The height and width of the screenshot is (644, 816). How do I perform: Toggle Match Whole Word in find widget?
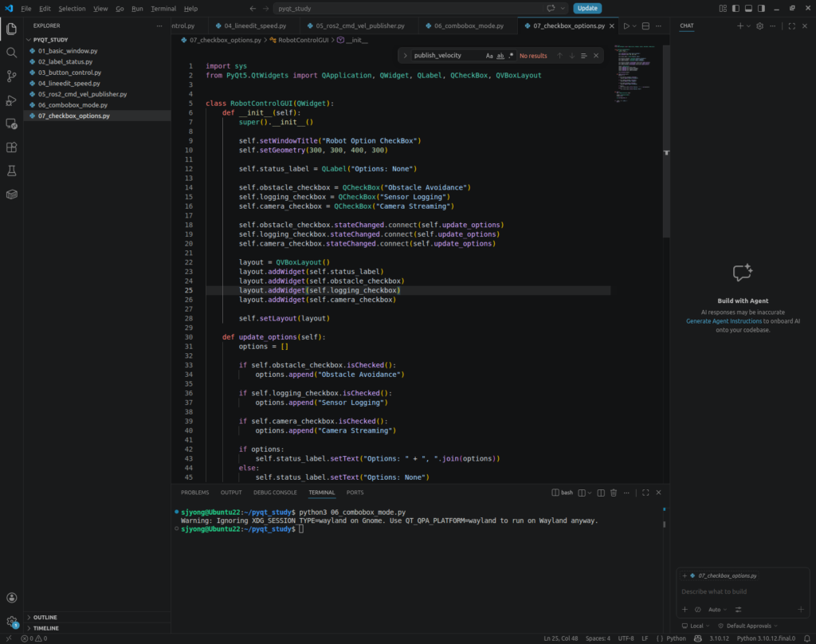tap(500, 56)
